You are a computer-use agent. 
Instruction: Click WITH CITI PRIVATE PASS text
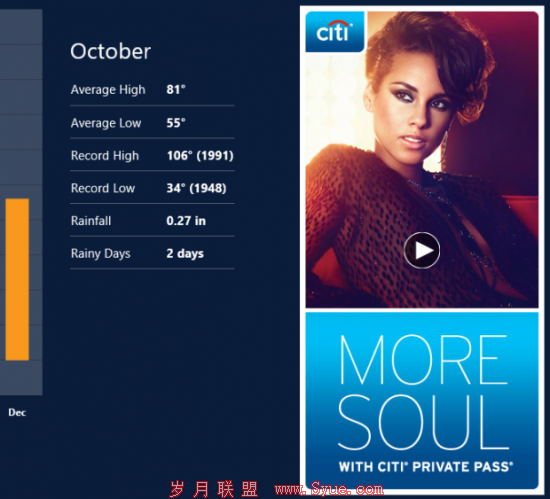coord(426,467)
